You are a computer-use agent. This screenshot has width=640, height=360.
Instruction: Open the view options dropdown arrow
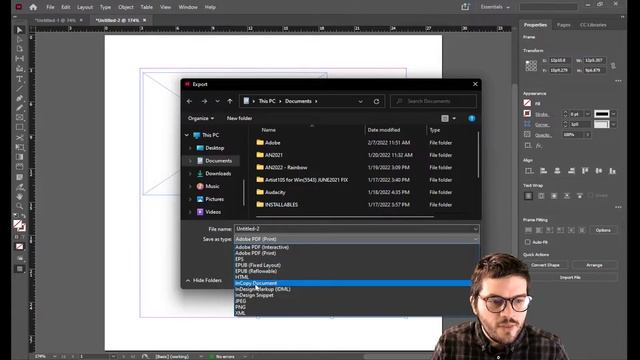click(x=454, y=118)
